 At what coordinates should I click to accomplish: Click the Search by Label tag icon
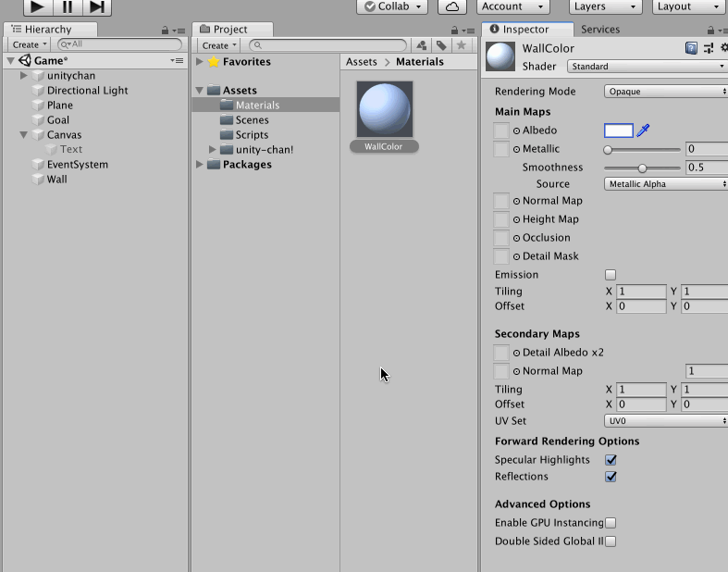(441, 45)
